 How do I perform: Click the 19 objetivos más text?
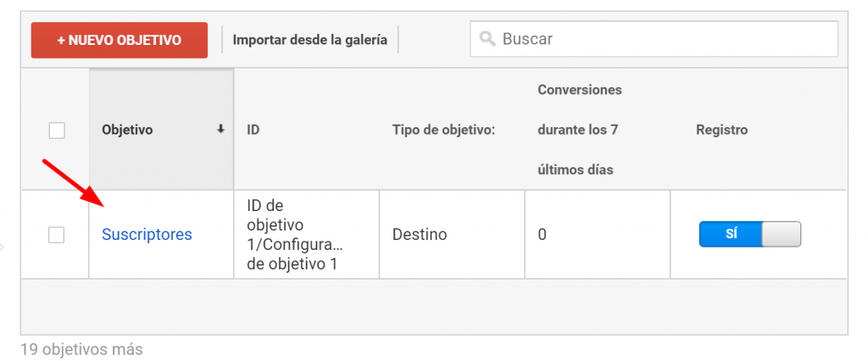pos(81,349)
